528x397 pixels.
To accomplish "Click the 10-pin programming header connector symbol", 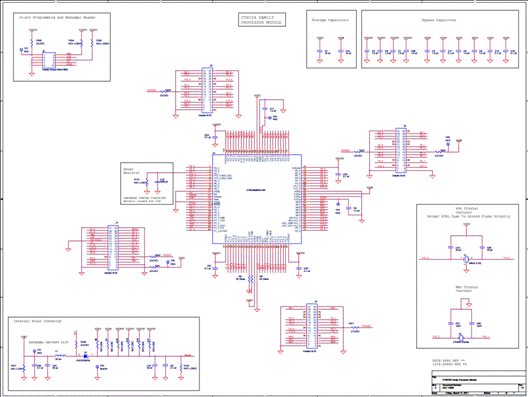I will [49, 60].
